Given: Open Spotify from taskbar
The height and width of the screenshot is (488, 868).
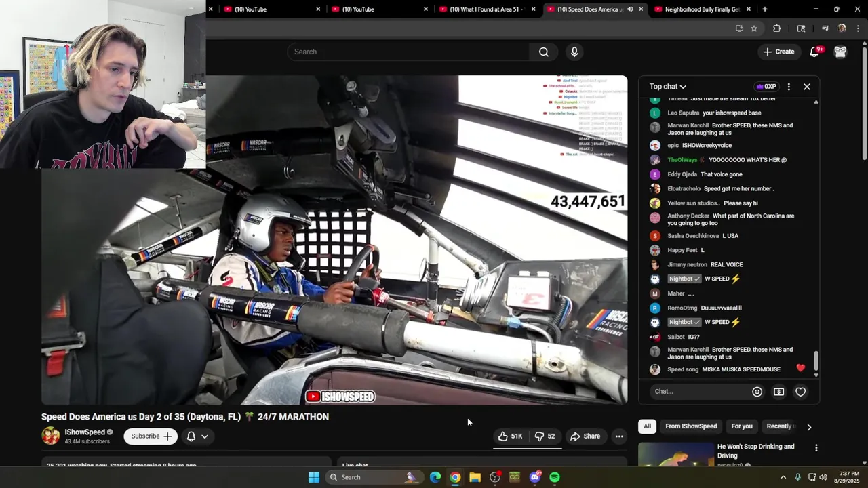Looking at the screenshot, I should (x=555, y=477).
